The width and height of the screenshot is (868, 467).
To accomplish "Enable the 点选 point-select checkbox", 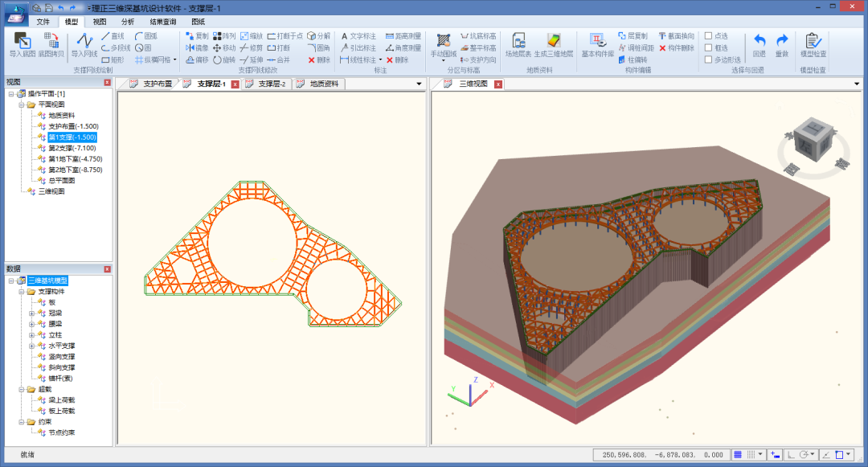I will (x=708, y=36).
